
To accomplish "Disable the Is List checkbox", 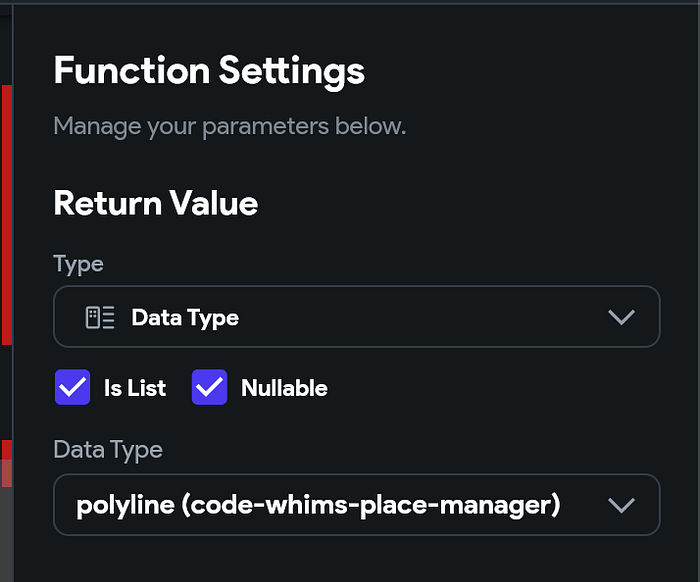I will (x=72, y=388).
